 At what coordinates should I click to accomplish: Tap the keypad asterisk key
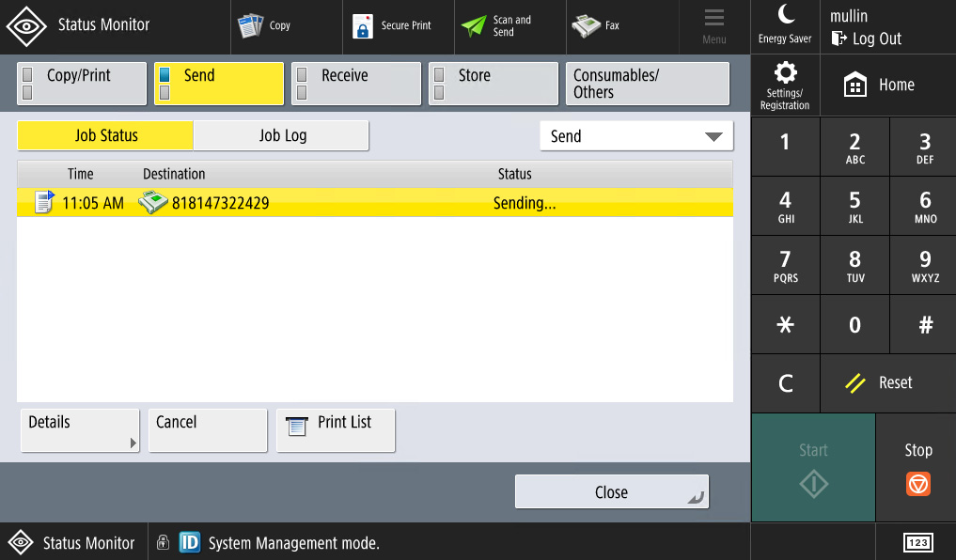tap(785, 324)
